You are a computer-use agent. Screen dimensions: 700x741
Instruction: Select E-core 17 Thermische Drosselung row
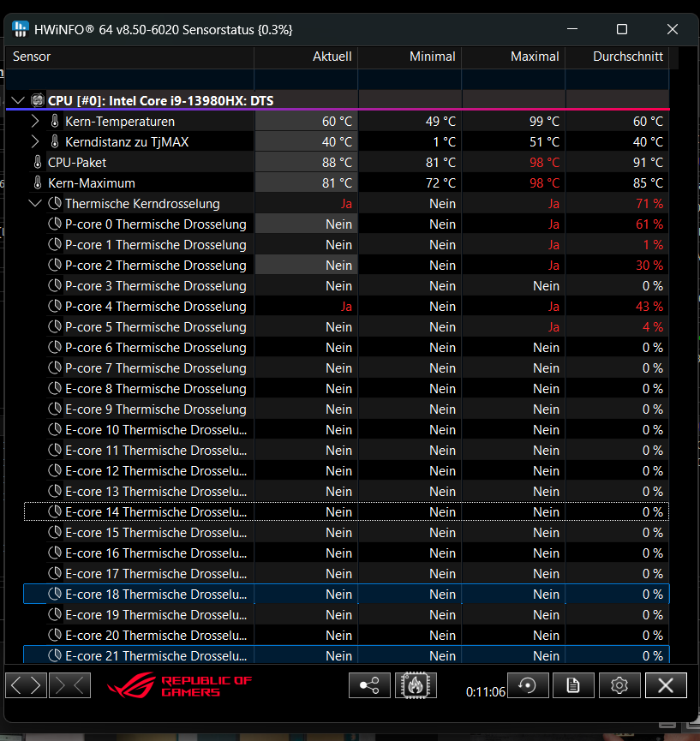click(x=346, y=574)
